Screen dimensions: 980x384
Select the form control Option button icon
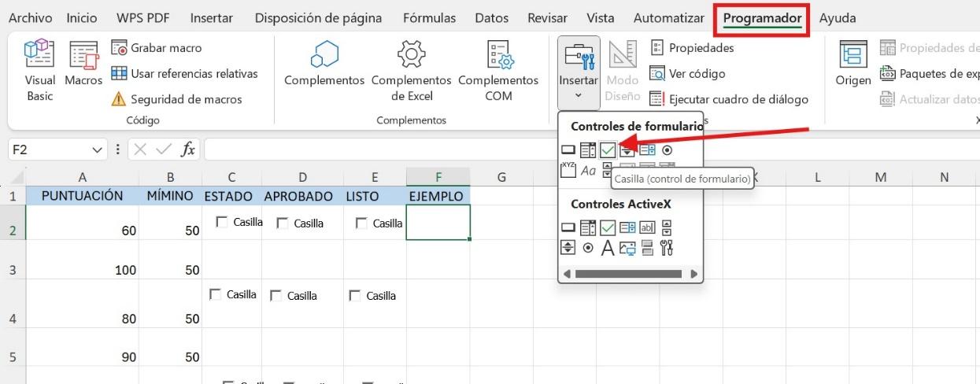[668, 150]
